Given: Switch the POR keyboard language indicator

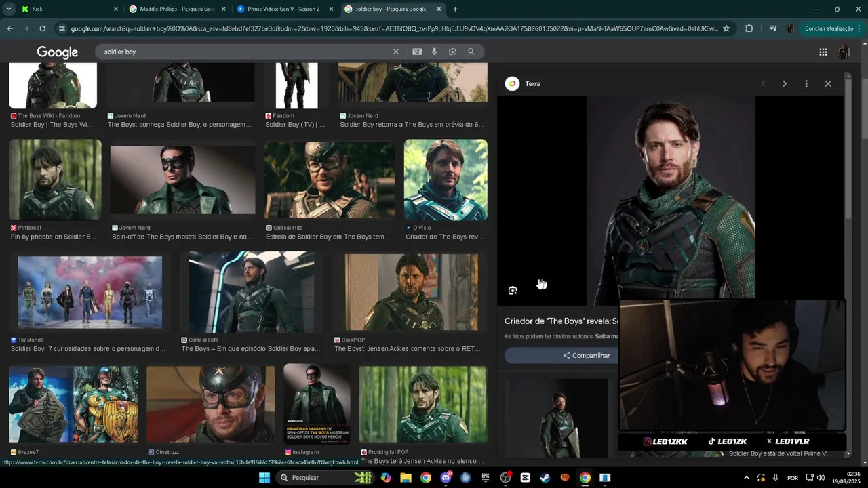Looking at the screenshot, I should point(793,478).
